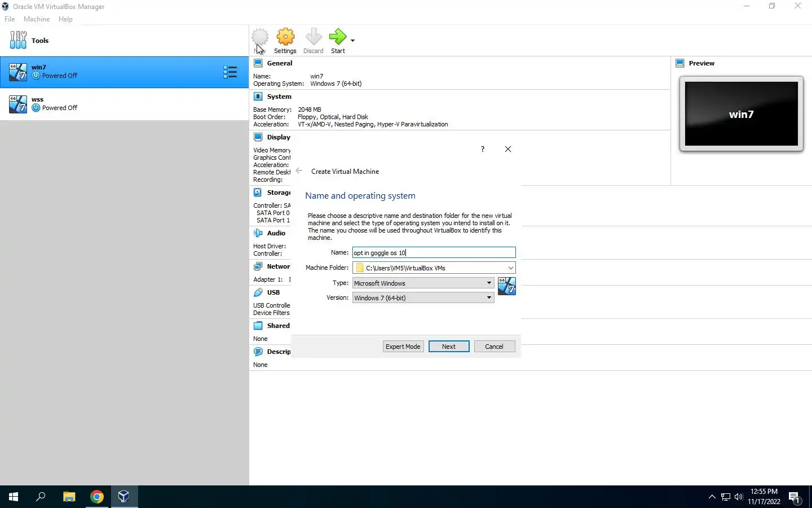
Task: Click the Network section icon
Action: [258, 266]
